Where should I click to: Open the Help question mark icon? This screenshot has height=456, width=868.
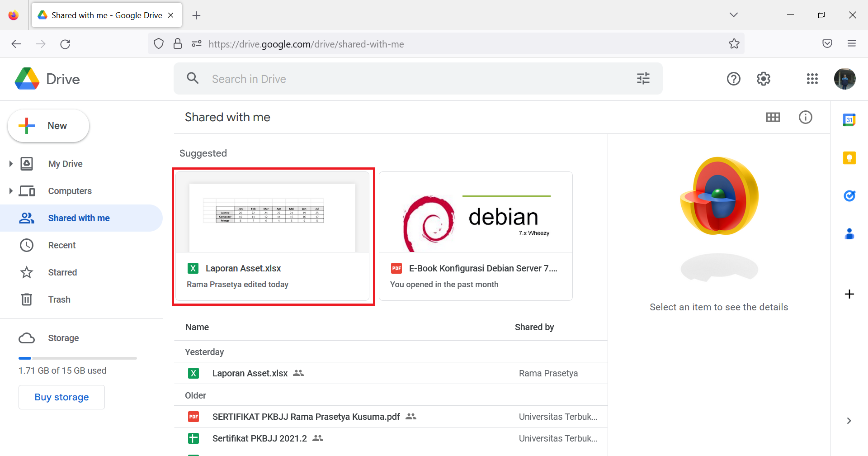pyautogui.click(x=733, y=79)
